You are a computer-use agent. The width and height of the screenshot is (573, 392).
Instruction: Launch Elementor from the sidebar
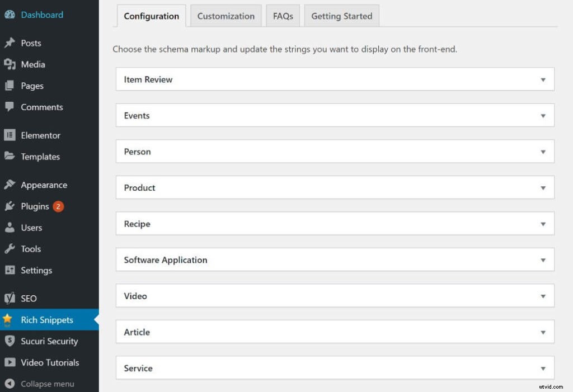pos(11,135)
